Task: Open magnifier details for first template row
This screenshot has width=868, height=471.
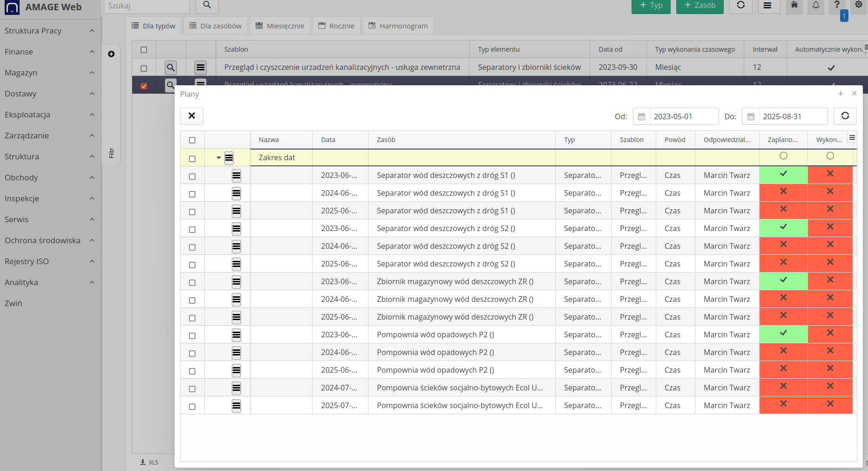Action: [171, 68]
